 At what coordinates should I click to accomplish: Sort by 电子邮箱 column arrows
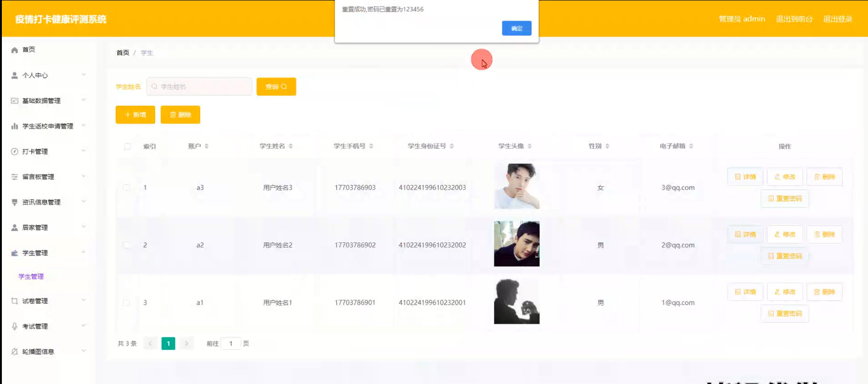[691, 146]
